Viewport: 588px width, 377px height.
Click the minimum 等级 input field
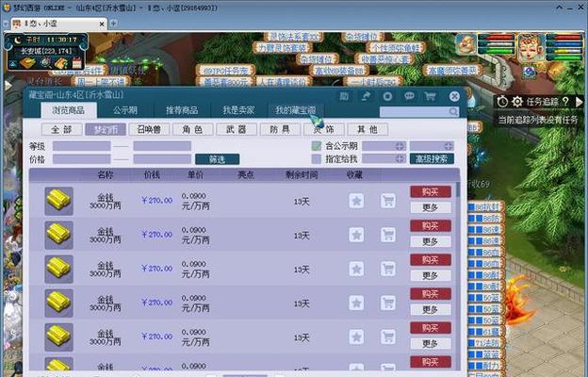click(x=81, y=146)
